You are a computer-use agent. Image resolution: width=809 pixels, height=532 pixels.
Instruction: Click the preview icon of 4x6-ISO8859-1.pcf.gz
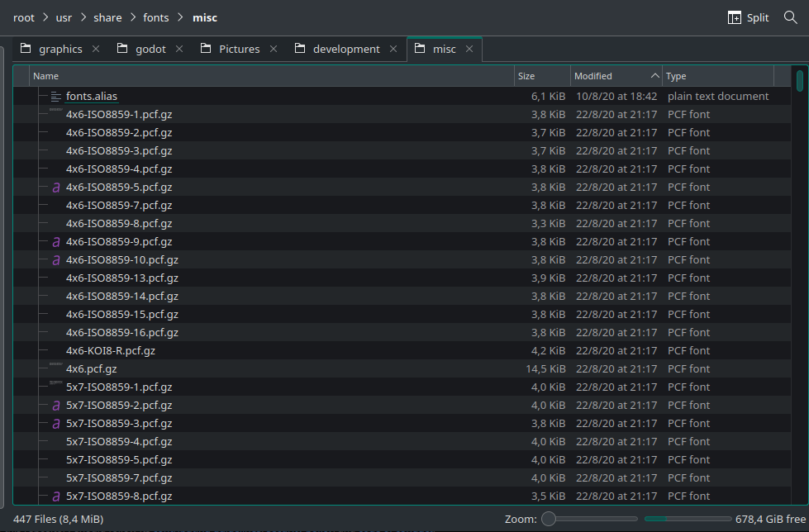click(x=55, y=110)
